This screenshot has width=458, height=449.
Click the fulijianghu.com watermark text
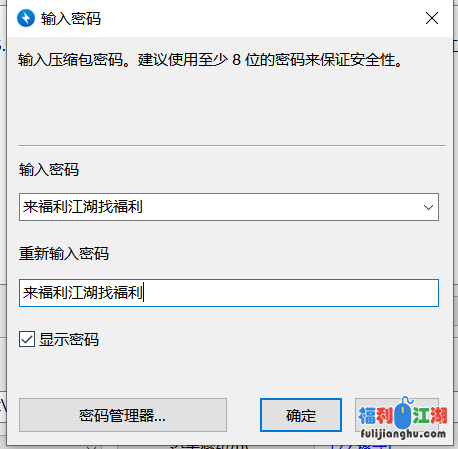click(x=403, y=434)
